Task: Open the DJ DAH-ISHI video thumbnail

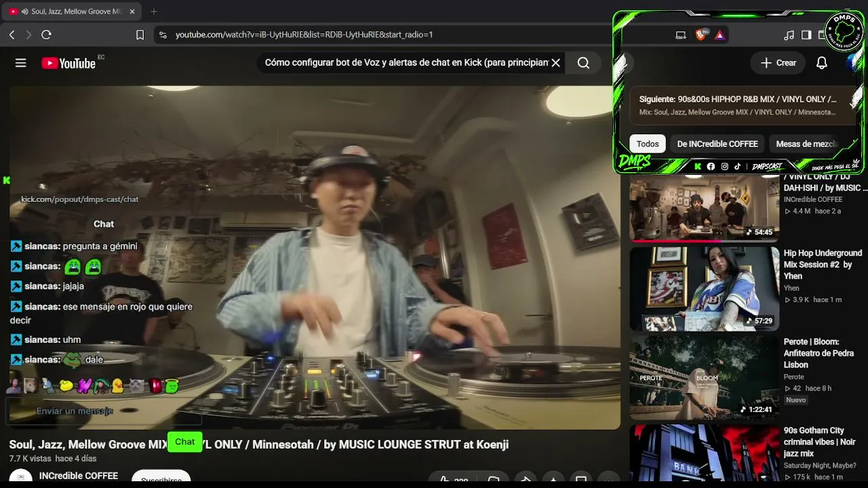Action: pos(704,207)
